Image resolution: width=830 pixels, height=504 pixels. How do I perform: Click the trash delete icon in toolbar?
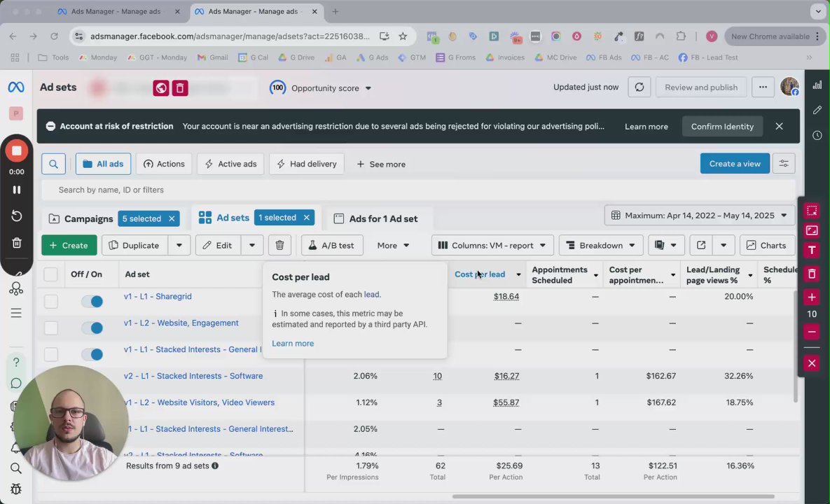click(279, 246)
